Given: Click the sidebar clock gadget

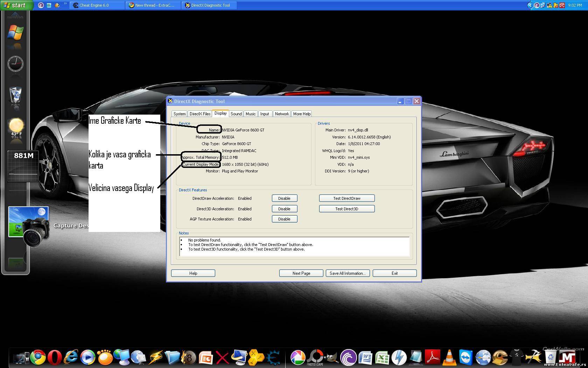Looking at the screenshot, I should point(15,64).
